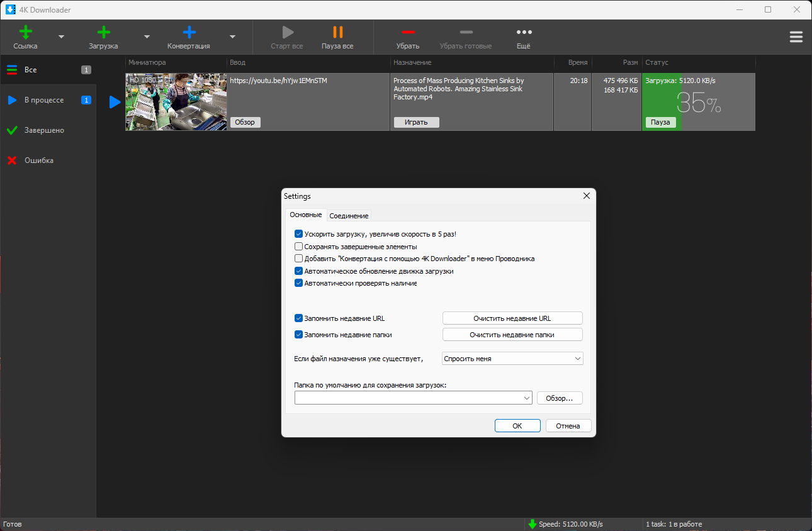Image resolution: width=812 pixels, height=531 pixels.
Task: Click the orange Пауза все icon
Action: (337, 32)
